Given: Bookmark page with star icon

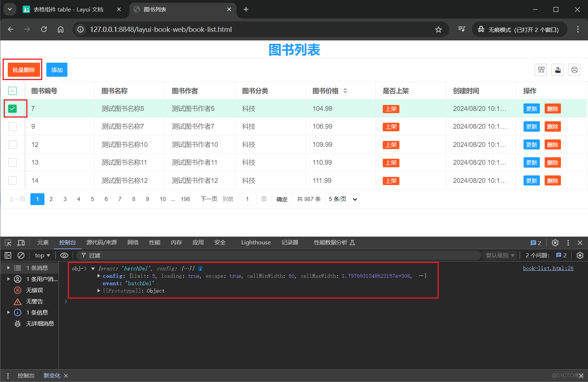Looking at the screenshot, I should coord(438,29).
